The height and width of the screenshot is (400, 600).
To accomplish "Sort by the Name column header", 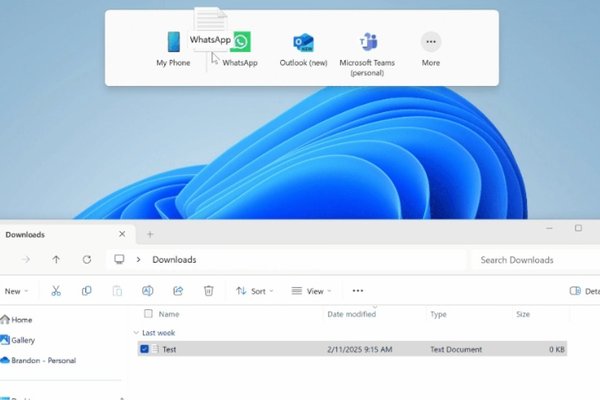I will coord(169,314).
